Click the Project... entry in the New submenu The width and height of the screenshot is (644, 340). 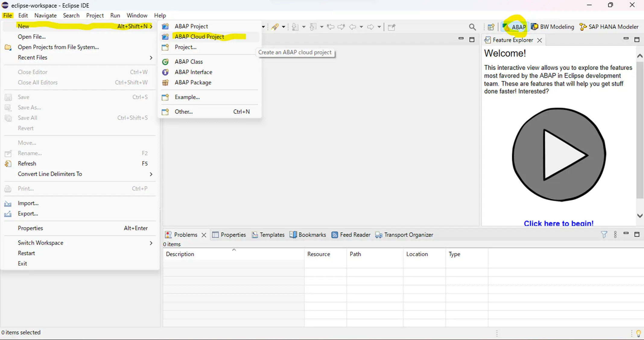pyautogui.click(x=209, y=47)
